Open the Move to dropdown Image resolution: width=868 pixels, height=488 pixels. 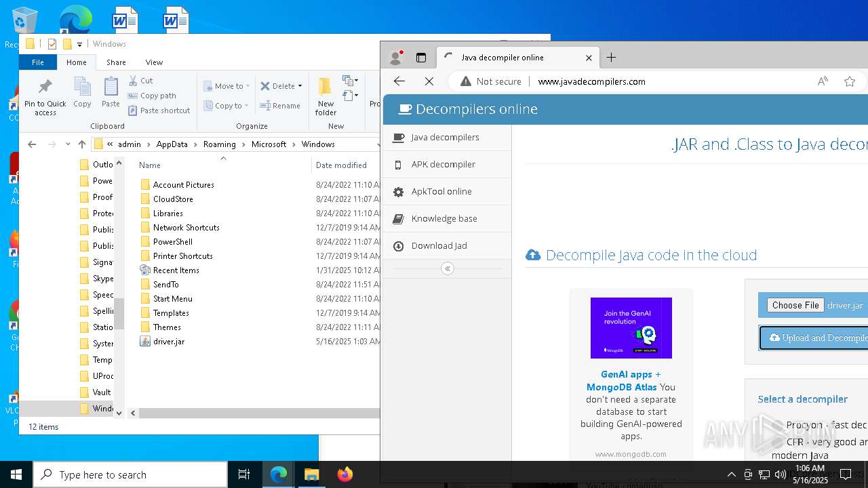point(226,86)
